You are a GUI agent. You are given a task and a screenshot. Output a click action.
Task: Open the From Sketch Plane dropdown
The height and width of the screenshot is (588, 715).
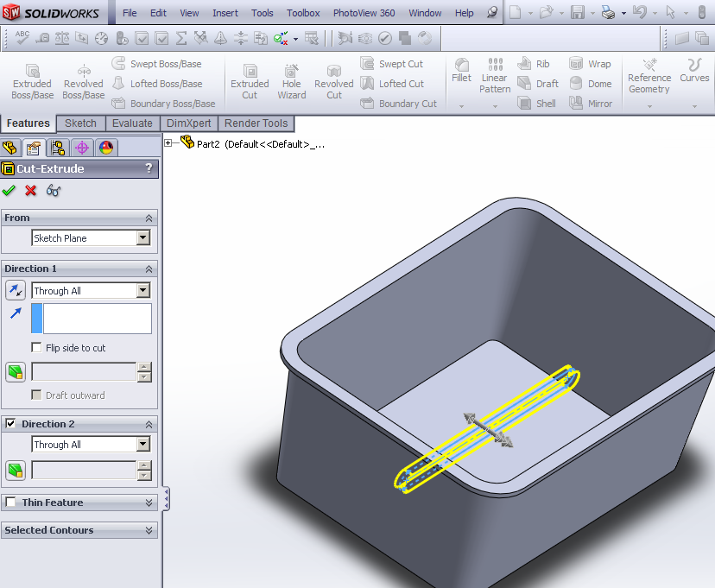click(143, 237)
